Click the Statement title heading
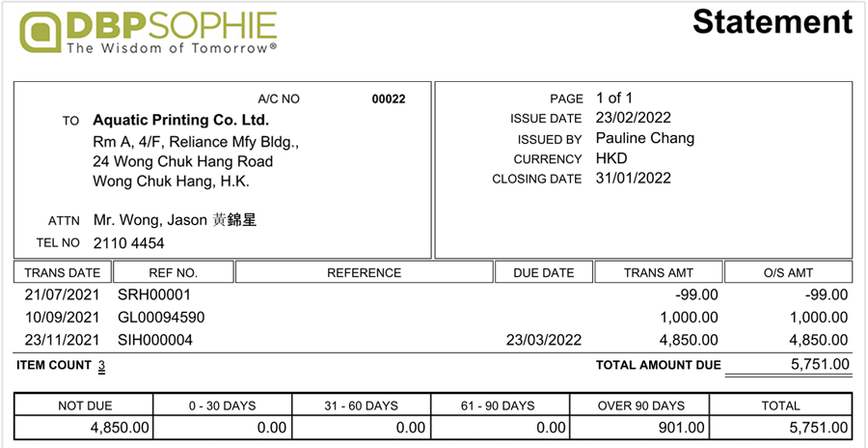868x448 pixels. pos(772,21)
